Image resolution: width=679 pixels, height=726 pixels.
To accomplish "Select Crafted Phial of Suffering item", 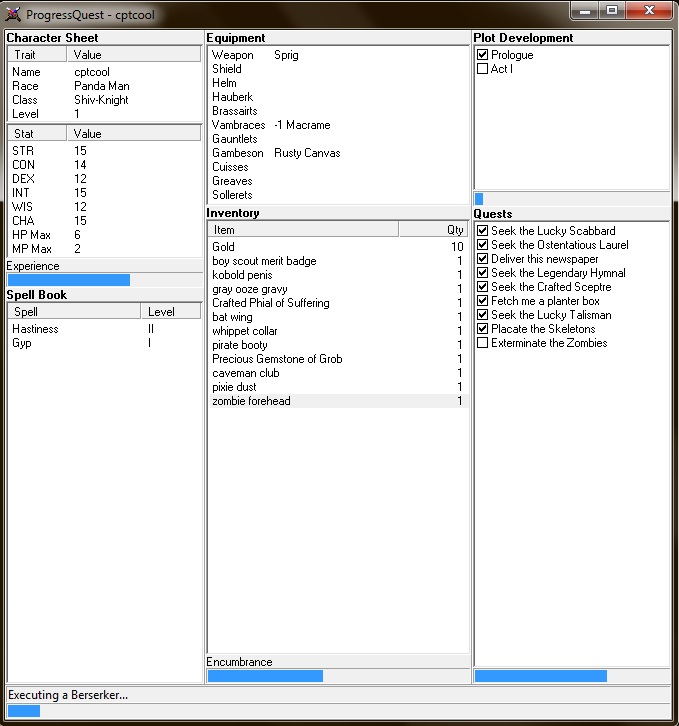I will click(338, 303).
